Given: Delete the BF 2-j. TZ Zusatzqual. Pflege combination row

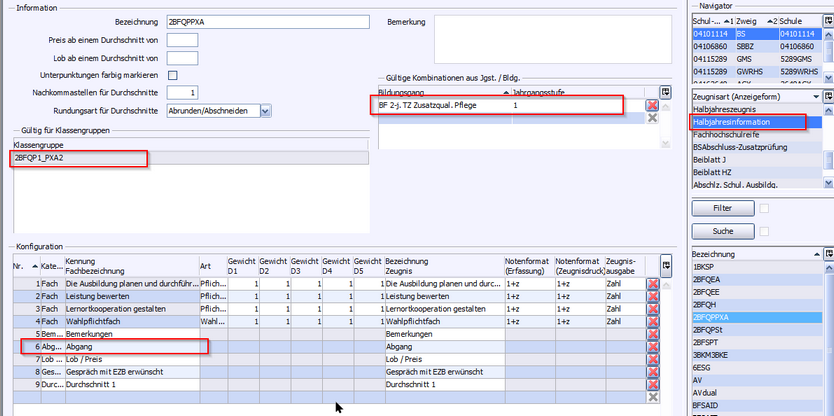Looking at the screenshot, I should click(x=652, y=105).
